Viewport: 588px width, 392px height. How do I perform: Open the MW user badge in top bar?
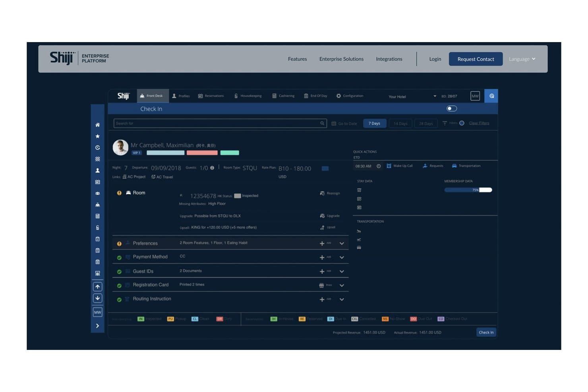point(475,96)
